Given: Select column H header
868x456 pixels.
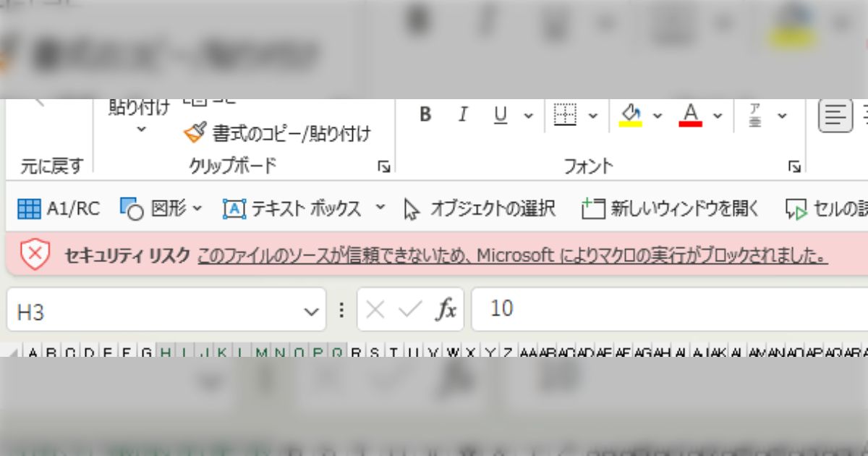Looking at the screenshot, I should point(166,353).
